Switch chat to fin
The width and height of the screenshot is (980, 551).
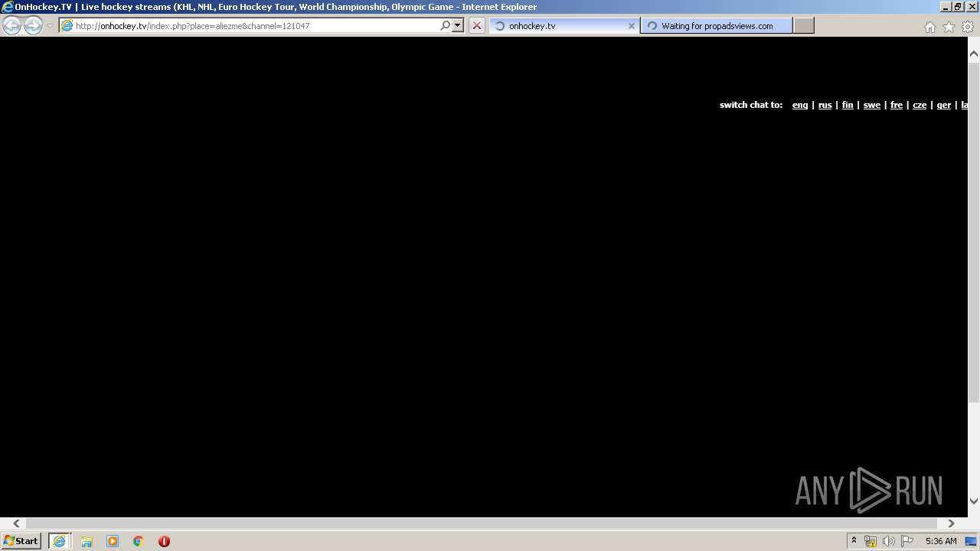(x=848, y=105)
